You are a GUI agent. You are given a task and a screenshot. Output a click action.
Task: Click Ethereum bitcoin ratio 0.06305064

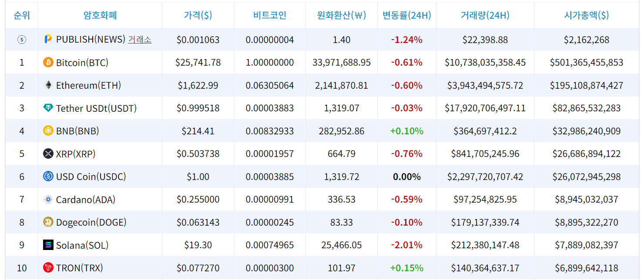pos(270,85)
